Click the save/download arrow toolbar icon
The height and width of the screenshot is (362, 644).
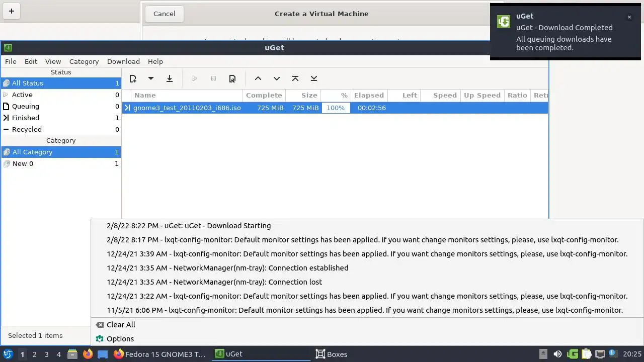[170, 78]
